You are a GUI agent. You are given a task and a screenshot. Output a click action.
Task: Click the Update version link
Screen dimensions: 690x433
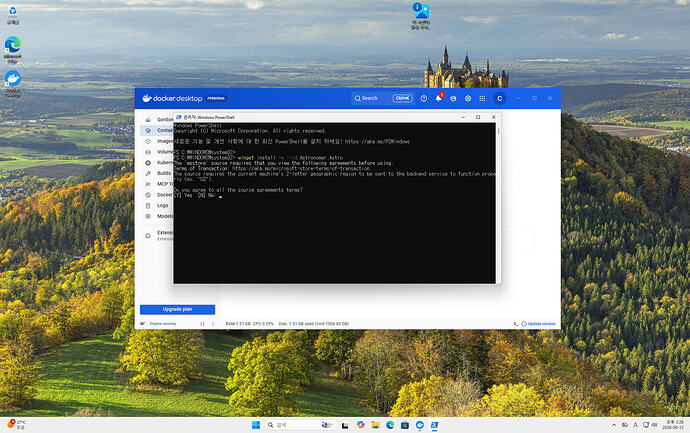[x=539, y=324]
